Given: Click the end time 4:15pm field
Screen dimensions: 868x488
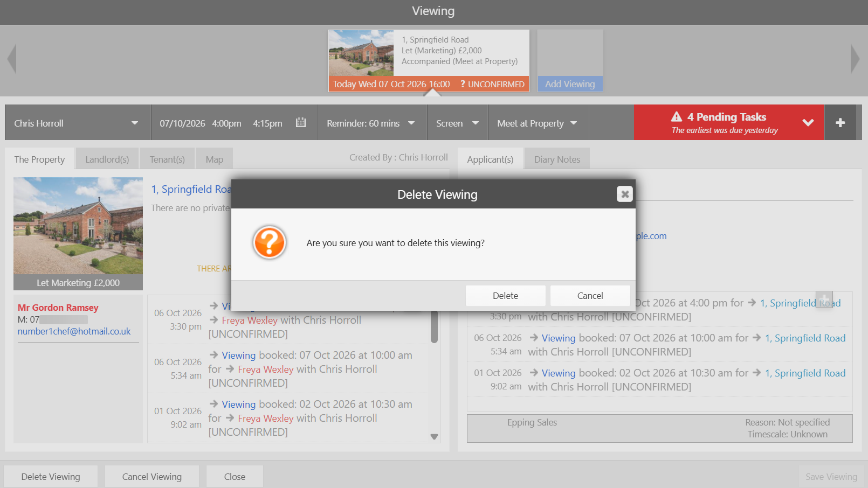Looking at the screenshot, I should [267, 123].
